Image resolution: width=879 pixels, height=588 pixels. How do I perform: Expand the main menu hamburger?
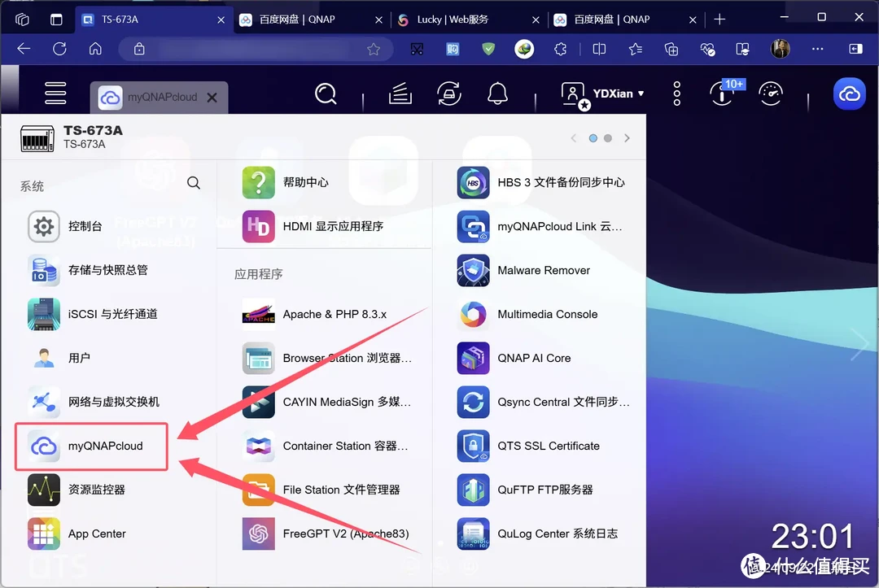55,94
